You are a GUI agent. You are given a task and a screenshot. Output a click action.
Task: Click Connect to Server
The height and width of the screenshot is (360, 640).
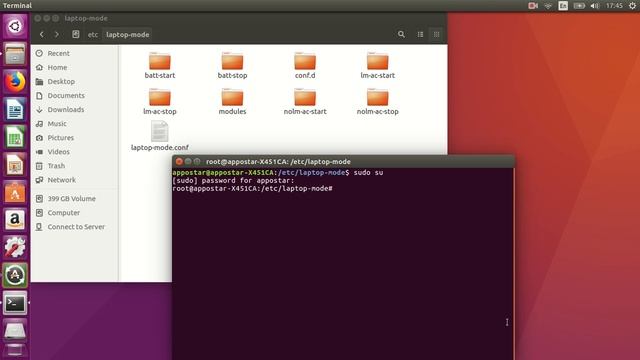coord(75,227)
